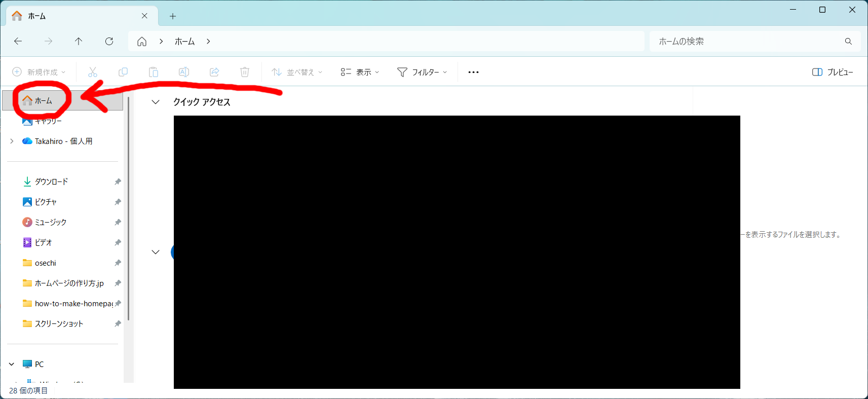
Task: Go up one folder level
Action: [79, 42]
